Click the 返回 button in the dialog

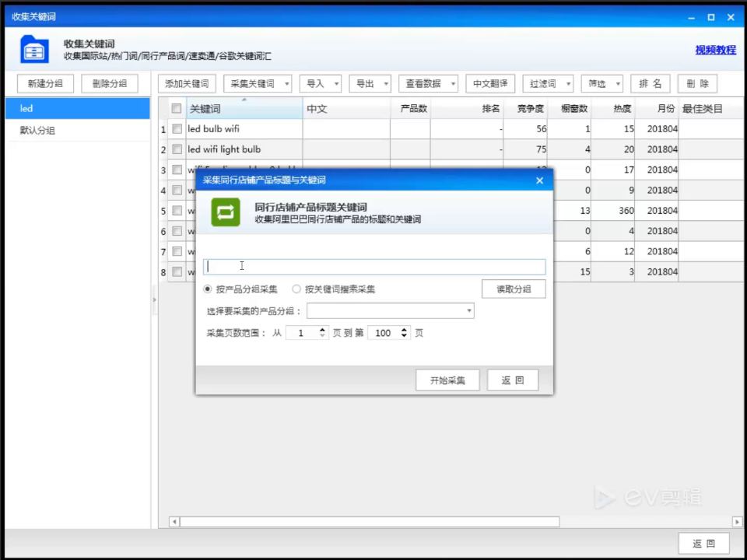[x=513, y=380]
